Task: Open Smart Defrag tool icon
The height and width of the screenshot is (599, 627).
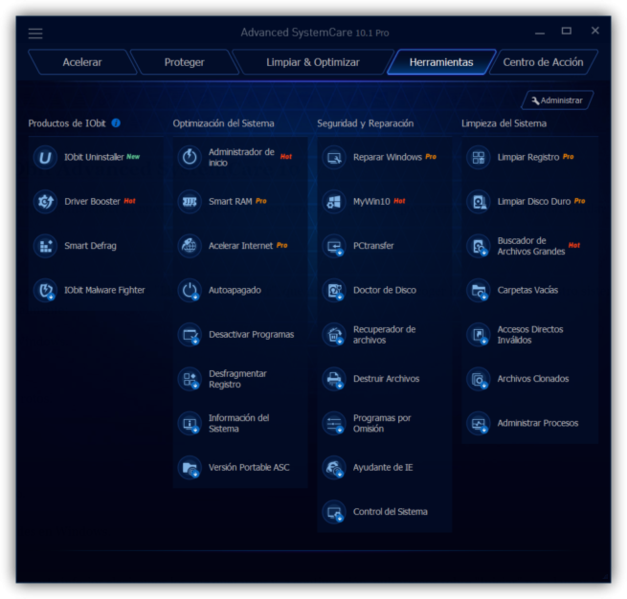Action: click(x=45, y=246)
